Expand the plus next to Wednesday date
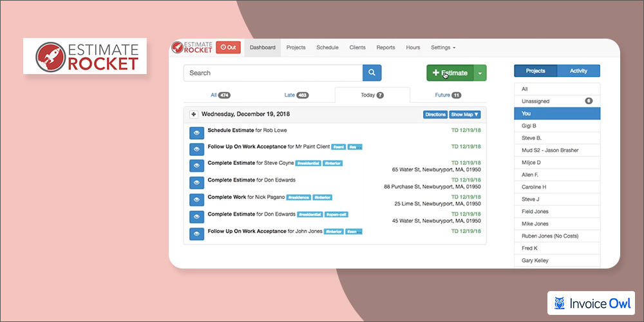The height and width of the screenshot is (322, 644). (194, 115)
